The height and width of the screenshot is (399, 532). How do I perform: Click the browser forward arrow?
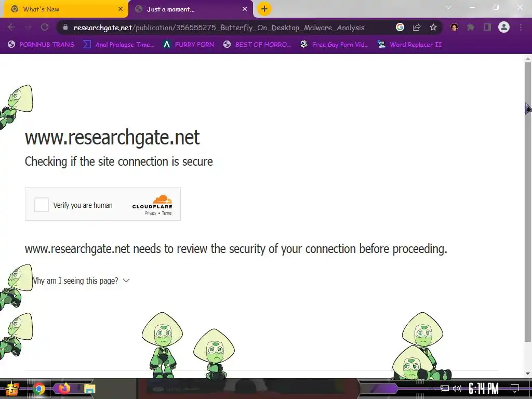(28, 27)
